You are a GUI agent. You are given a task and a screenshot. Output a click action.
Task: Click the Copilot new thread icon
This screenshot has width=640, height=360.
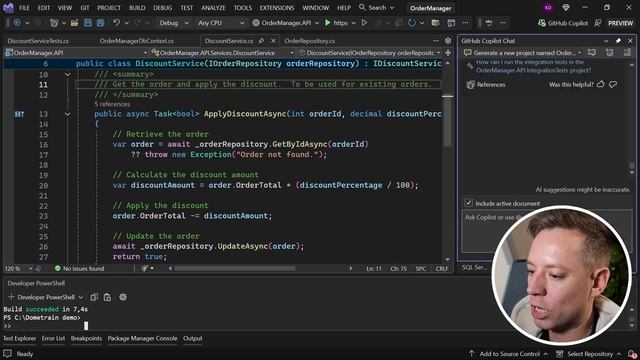[x=591, y=53]
